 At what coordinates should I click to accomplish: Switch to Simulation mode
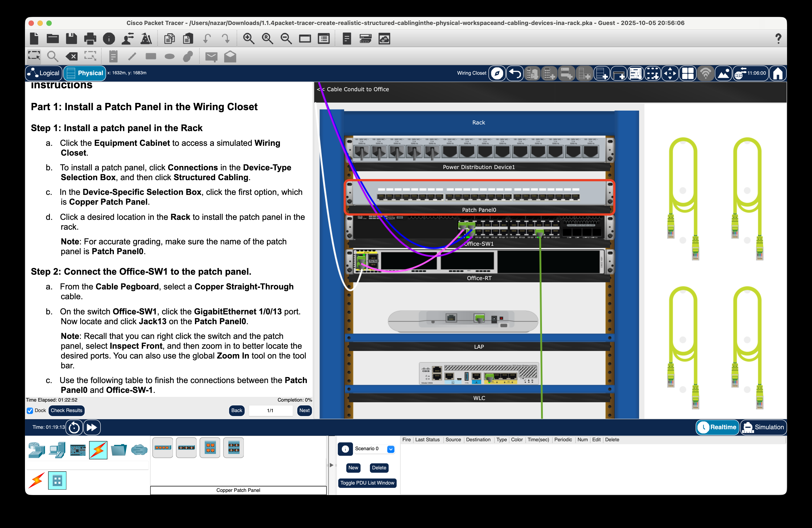coord(763,427)
